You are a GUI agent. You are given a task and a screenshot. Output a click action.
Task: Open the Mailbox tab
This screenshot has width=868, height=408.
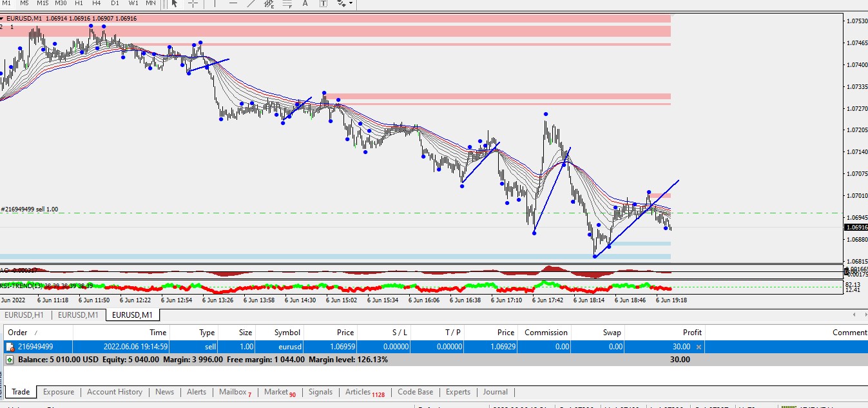point(235,392)
